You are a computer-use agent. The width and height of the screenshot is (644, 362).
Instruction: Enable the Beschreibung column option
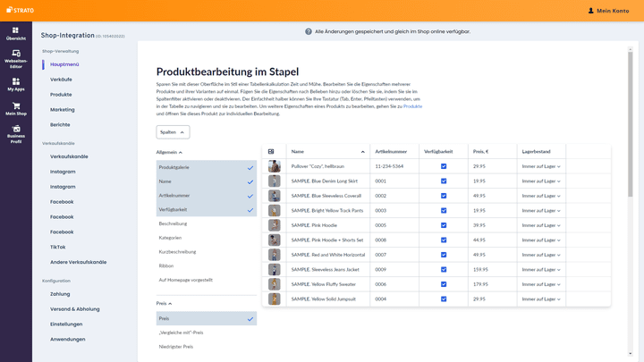(173, 223)
